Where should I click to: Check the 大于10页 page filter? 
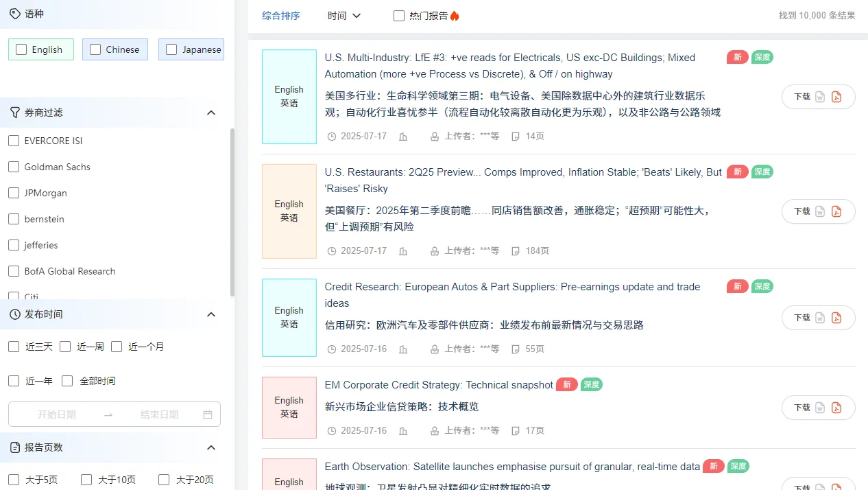(86, 480)
